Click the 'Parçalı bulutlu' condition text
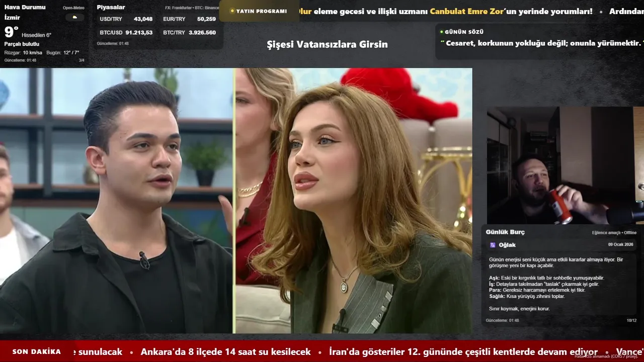 [22, 44]
